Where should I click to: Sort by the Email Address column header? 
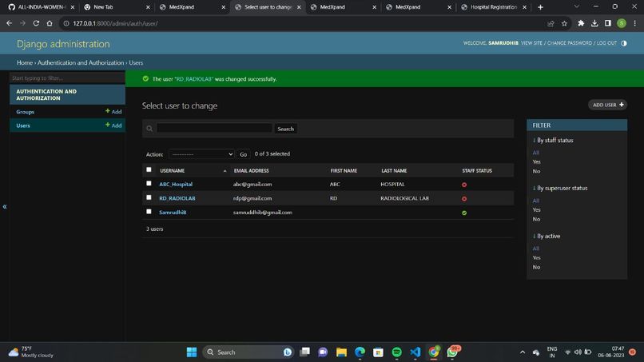pos(251,170)
